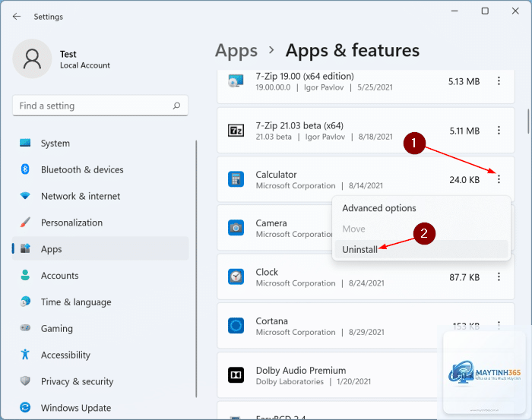
Task: Click the Gaming controller icon
Action: (25, 328)
